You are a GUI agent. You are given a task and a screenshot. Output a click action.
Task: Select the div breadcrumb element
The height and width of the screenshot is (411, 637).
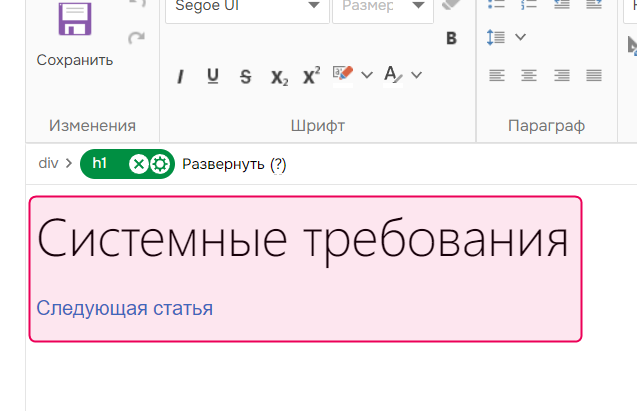tap(48, 163)
